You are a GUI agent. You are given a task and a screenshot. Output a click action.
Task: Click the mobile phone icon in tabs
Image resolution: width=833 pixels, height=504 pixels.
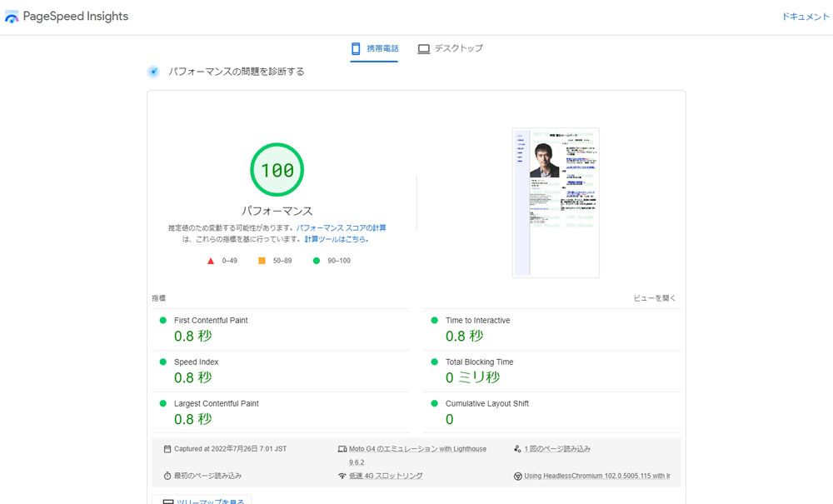point(356,49)
